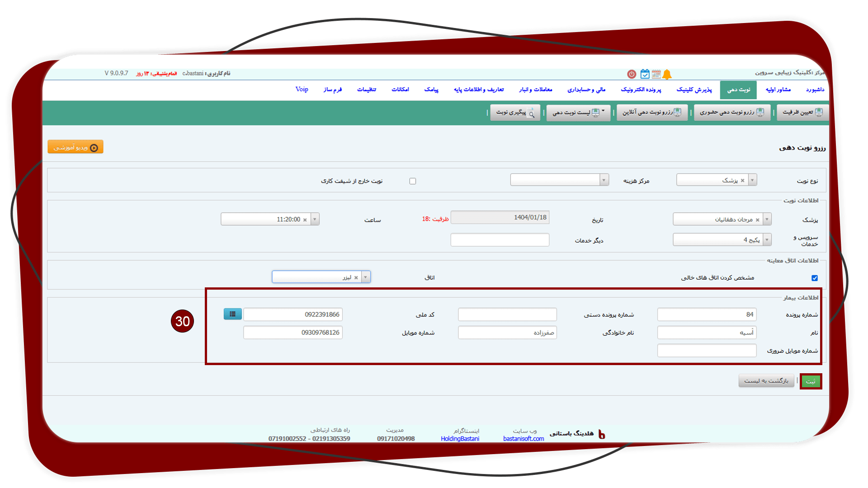Open the مالی و حسابداری menu
This screenshot has height=488, width=868.
click(586, 89)
